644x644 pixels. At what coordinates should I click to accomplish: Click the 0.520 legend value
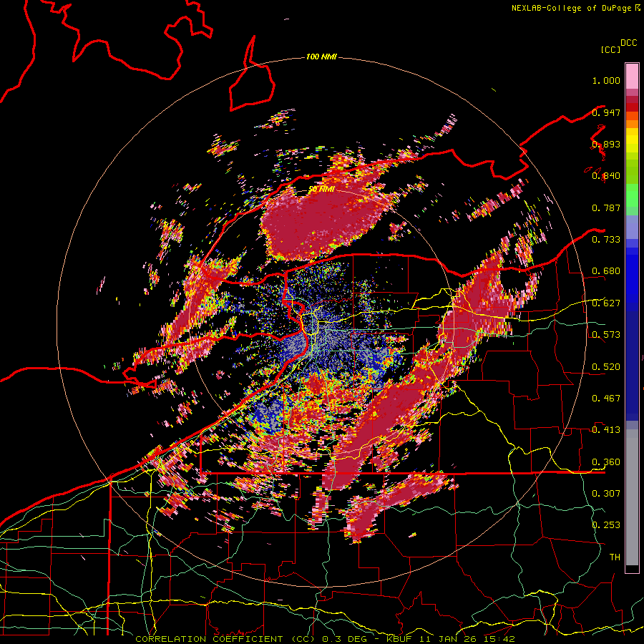606,367
